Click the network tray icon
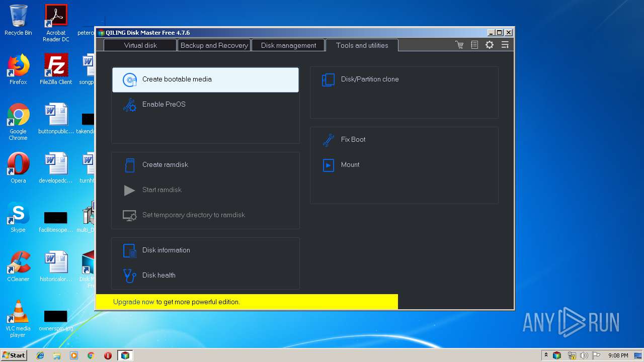 pos(571,355)
